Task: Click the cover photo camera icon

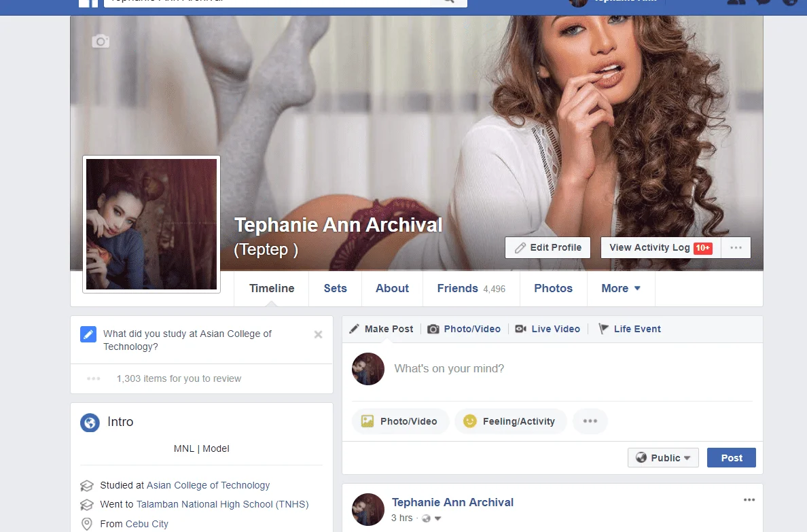Action: [101, 41]
